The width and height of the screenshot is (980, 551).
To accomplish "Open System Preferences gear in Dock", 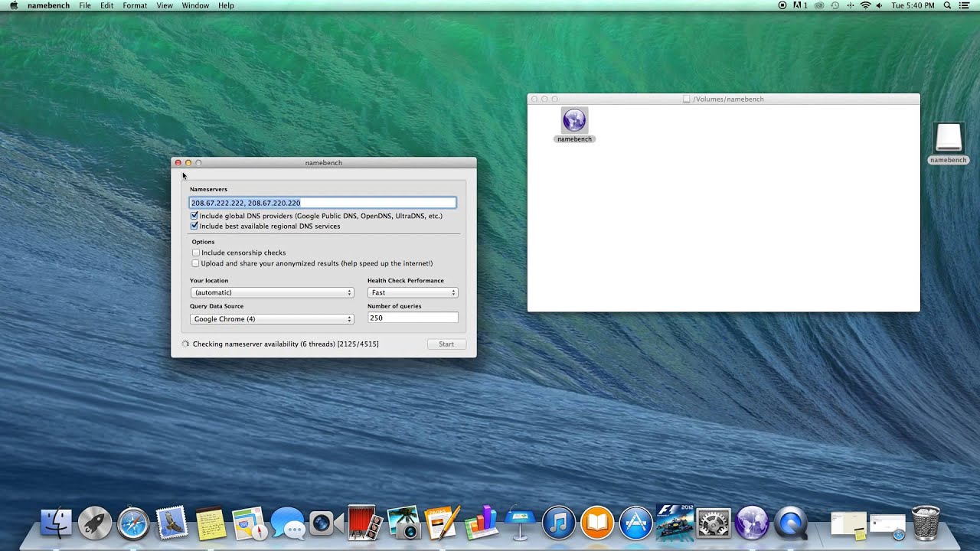I will point(714,523).
